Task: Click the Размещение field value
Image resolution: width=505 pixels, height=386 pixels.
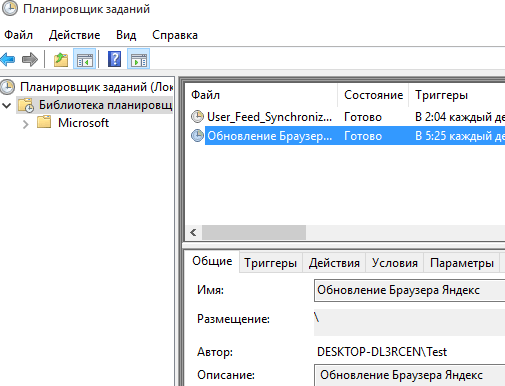Action: click(x=410, y=322)
